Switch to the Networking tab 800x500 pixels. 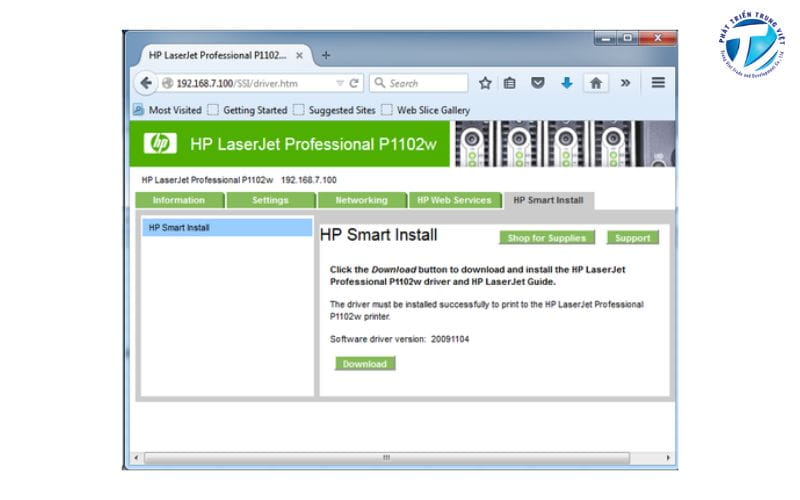pos(361,200)
